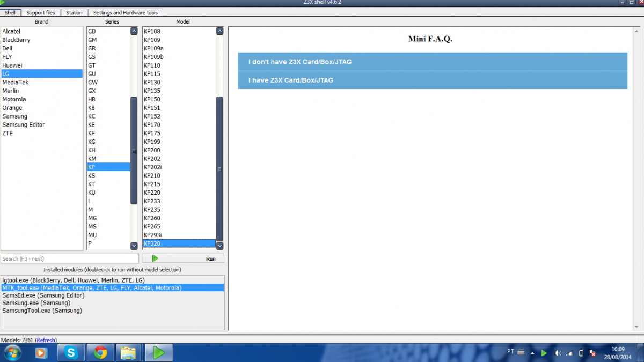644x362 pixels.
Task: Select KP108 model
Action: (179, 32)
